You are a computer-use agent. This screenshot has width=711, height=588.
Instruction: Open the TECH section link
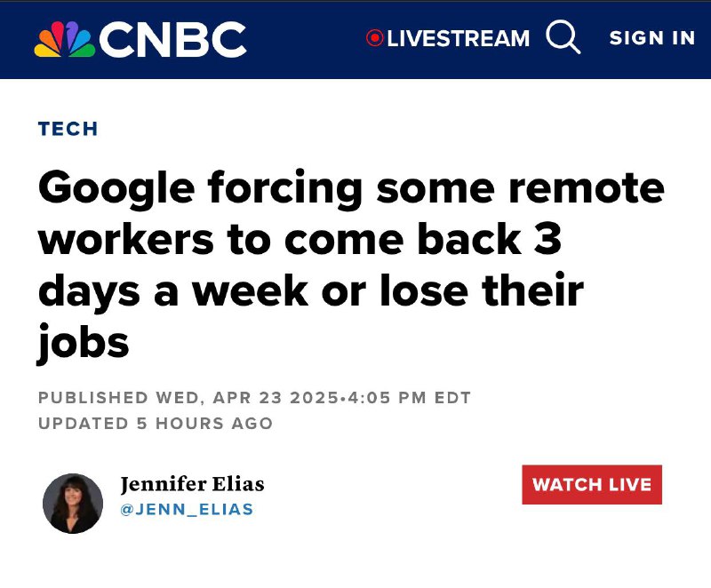tap(68, 129)
